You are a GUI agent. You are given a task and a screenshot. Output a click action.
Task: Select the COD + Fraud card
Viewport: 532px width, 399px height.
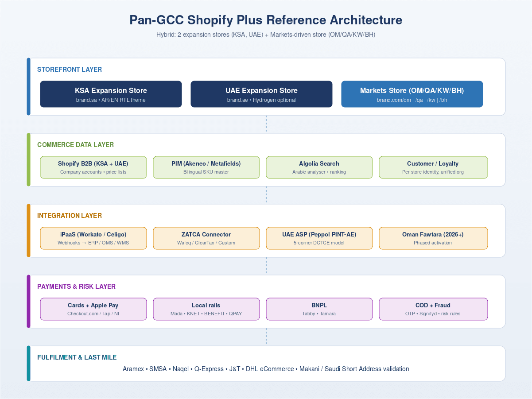(x=433, y=309)
